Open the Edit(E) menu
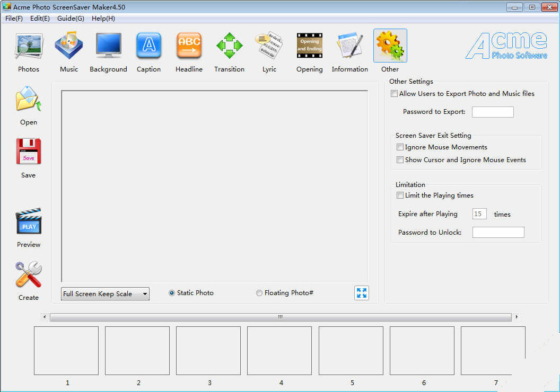The width and height of the screenshot is (560, 392). click(x=40, y=18)
